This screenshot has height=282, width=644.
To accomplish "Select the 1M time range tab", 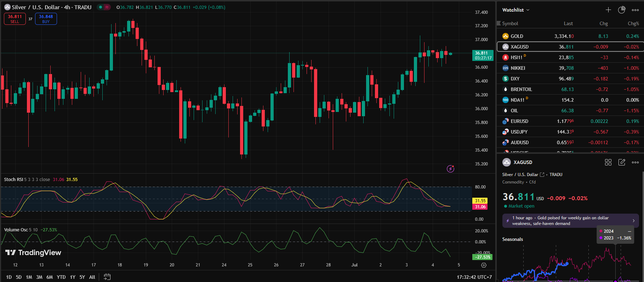I will [29, 277].
